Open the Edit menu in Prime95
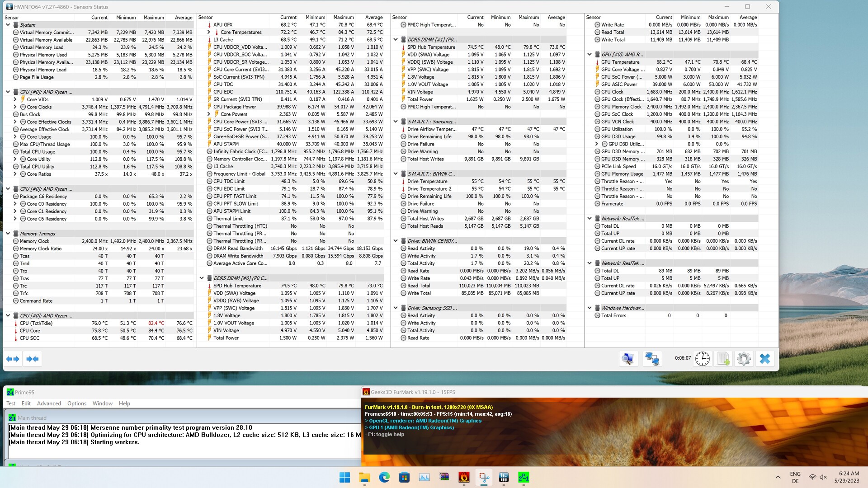The image size is (868, 488). pyautogui.click(x=26, y=404)
